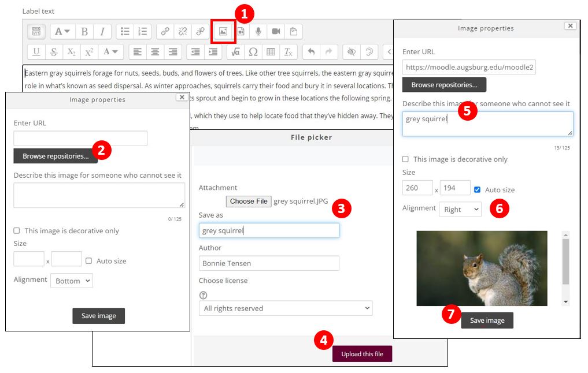Click the redo arrow
588x373 pixels.
pos(329,52)
